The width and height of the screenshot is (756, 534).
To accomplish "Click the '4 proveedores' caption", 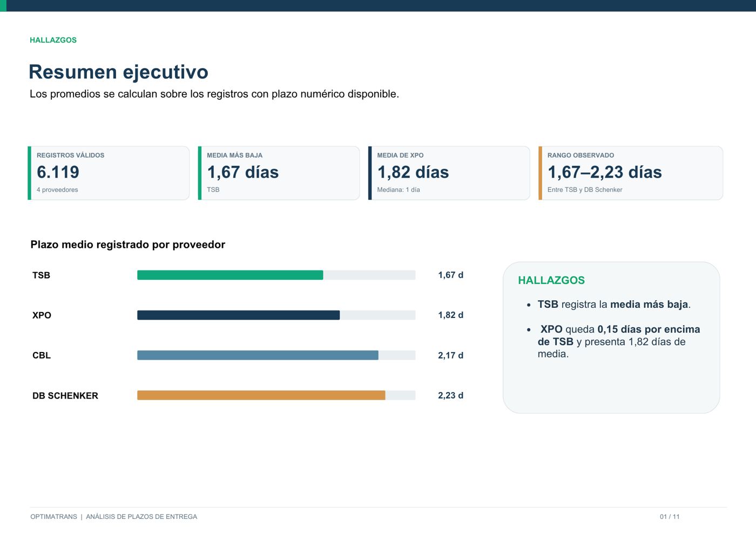I will pyautogui.click(x=57, y=190).
